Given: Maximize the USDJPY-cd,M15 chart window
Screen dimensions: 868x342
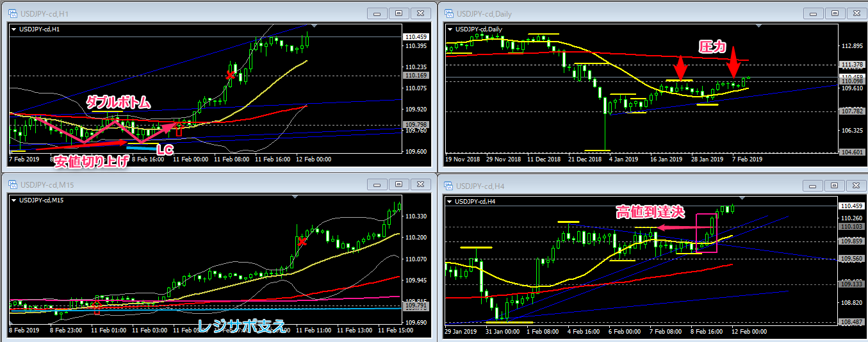Looking at the screenshot, I should tap(398, 185).
